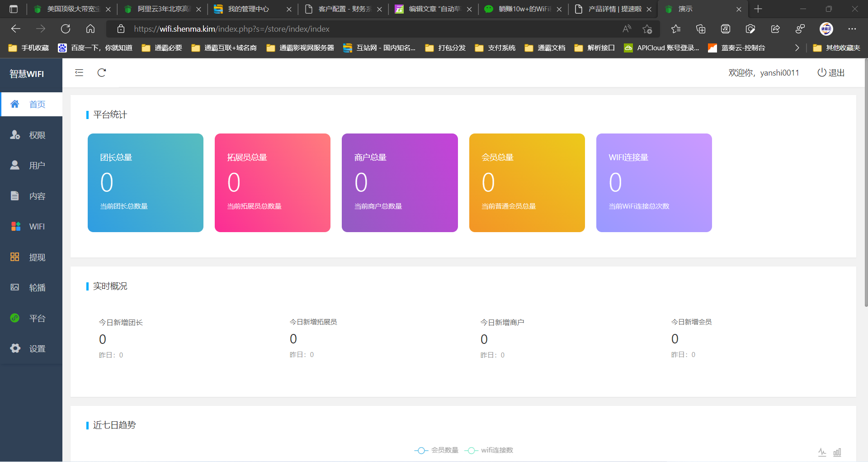The height and width of the screenshot is (462, 868).
Task: Open the favorites list dropdown
Action: [x=676, y=29]
